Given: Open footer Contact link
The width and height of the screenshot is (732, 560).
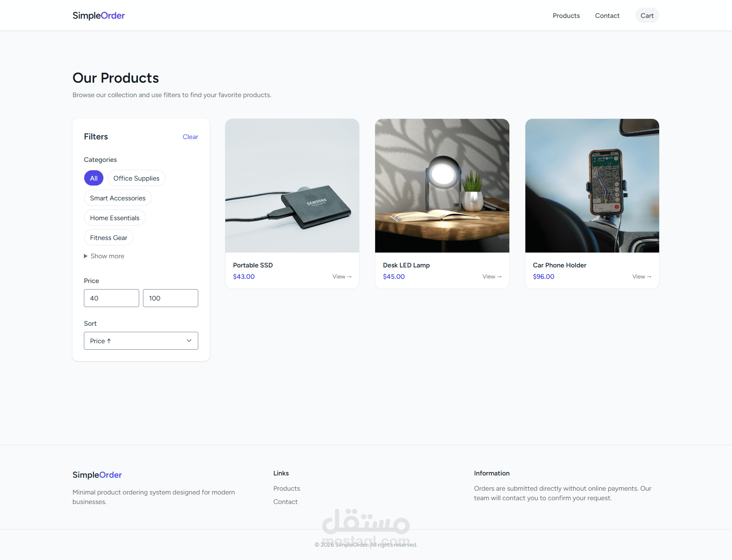Looking at the screenshot, I should point(285,502).
